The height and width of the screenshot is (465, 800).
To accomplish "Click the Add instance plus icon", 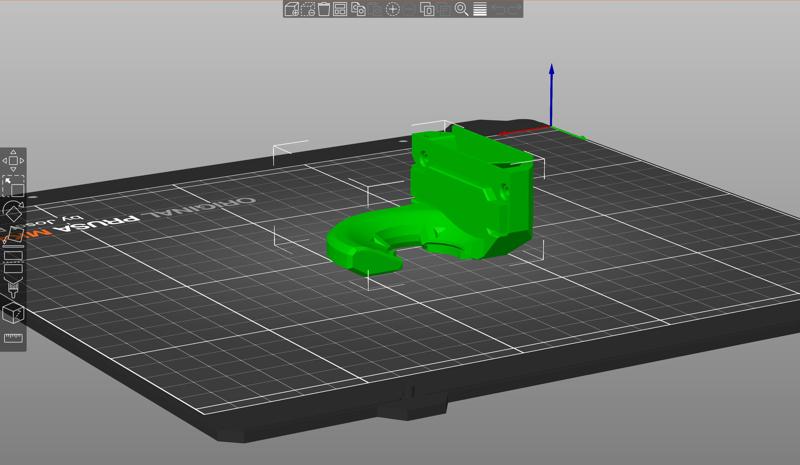I will point(392,9).
